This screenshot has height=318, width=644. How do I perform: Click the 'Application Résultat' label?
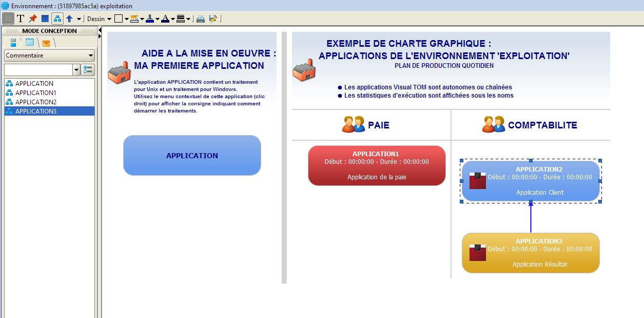point(540,265)
